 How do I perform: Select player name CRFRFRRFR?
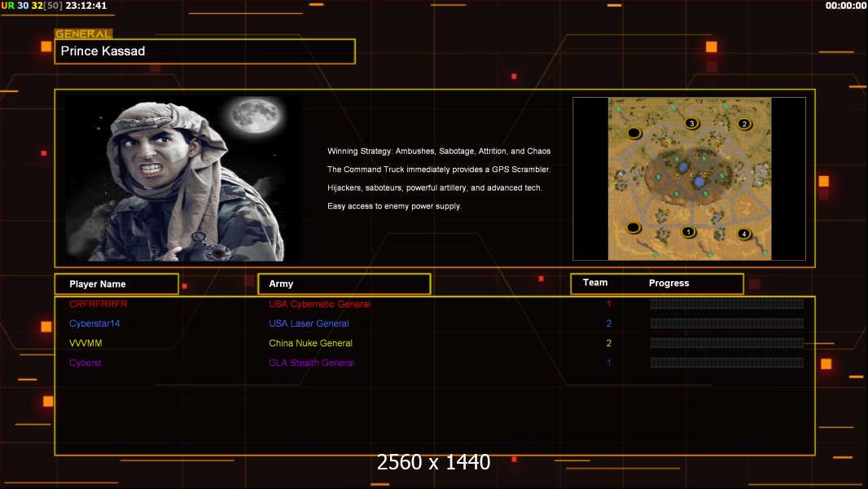[x=98, y=304]
